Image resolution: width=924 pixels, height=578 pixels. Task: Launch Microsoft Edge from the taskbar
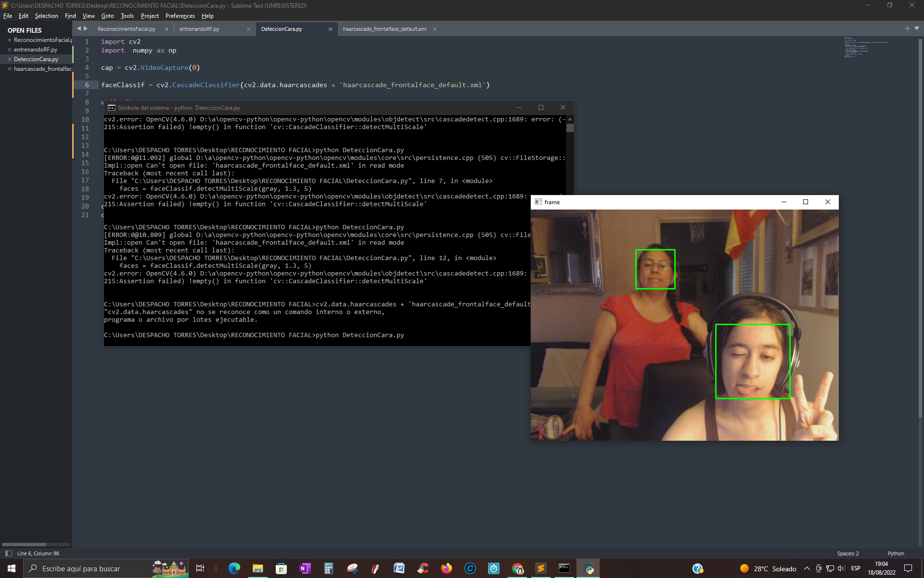234,568
